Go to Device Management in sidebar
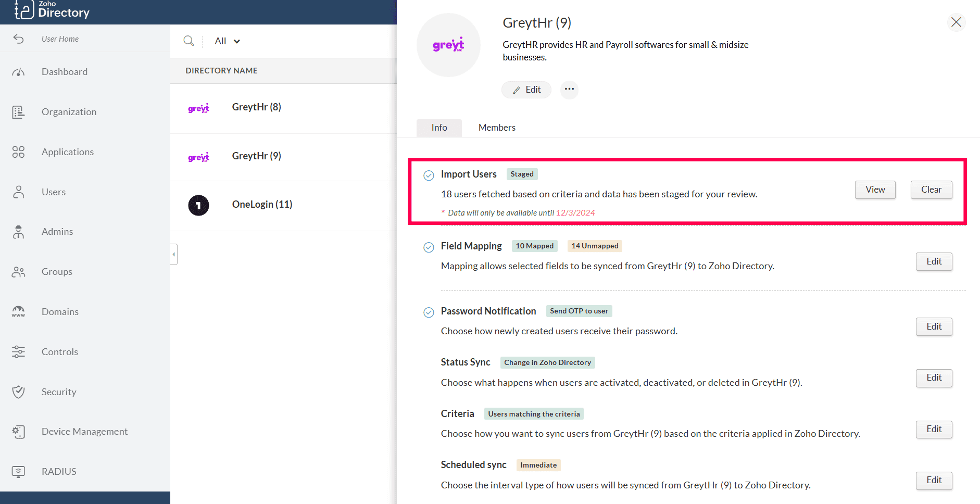Image resolution: width=980 pixels, height=504 pixels. [x=84, y=432]
